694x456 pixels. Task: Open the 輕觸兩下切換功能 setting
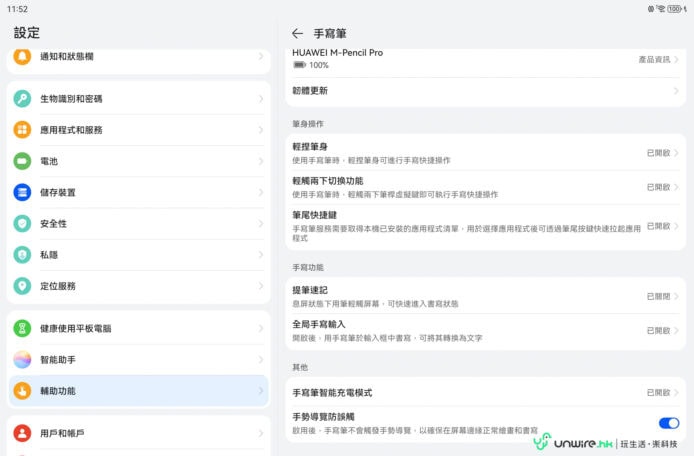point(486,187)
